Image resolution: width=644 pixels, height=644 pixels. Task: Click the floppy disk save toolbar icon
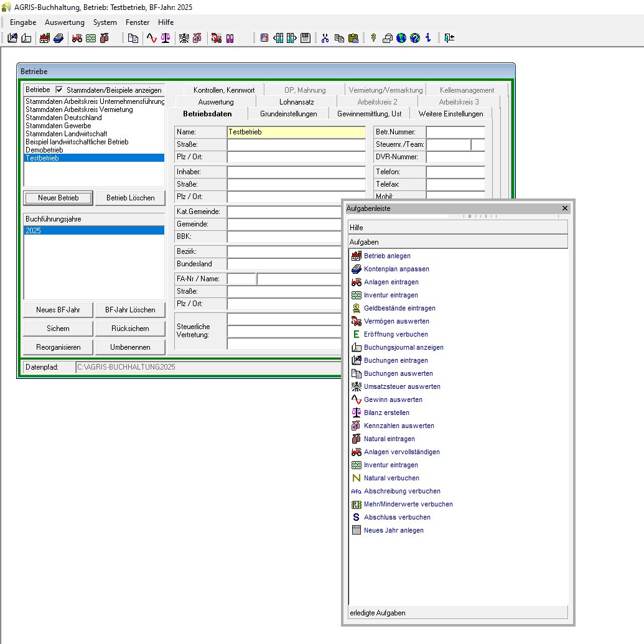click(305, 38)
